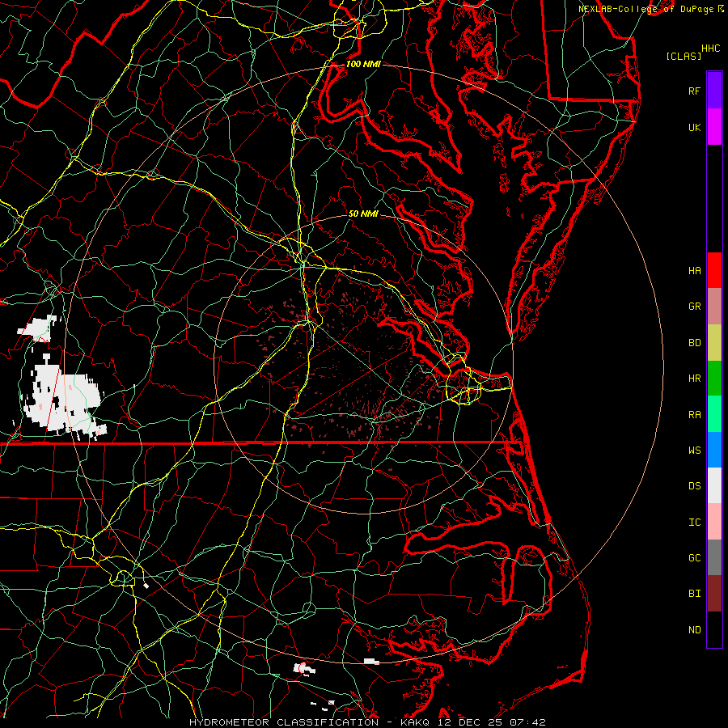Click the 07:42 timestamp
728x728 pixels.
click(527, 722)
